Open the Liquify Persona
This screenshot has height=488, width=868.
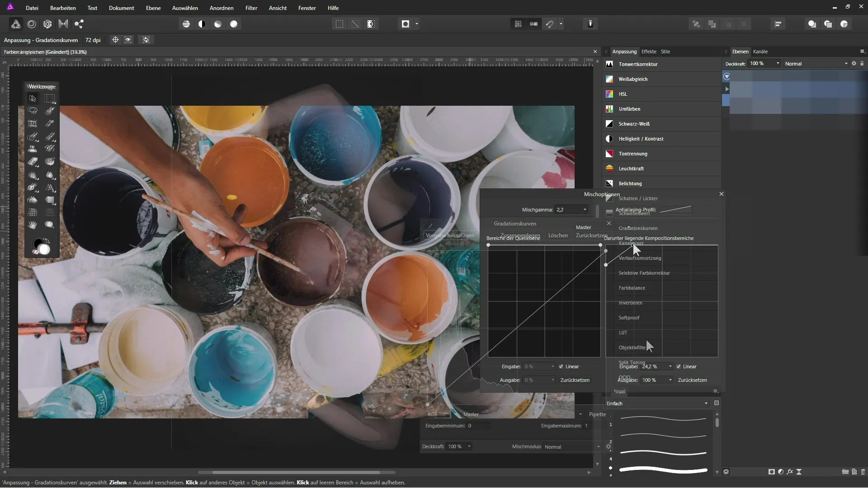tap(32, 24)
